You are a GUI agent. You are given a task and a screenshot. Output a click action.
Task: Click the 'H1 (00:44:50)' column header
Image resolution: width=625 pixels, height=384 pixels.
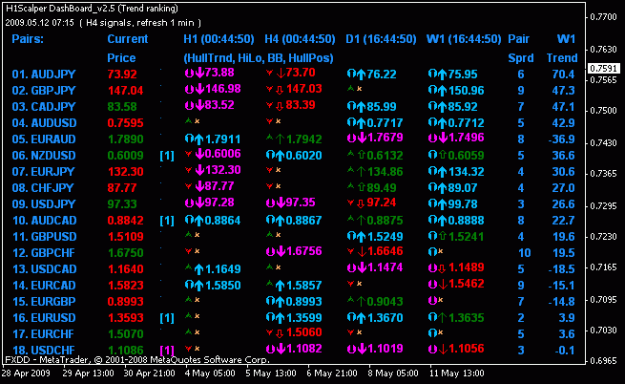pyautogui.click(x=218, y=39)
